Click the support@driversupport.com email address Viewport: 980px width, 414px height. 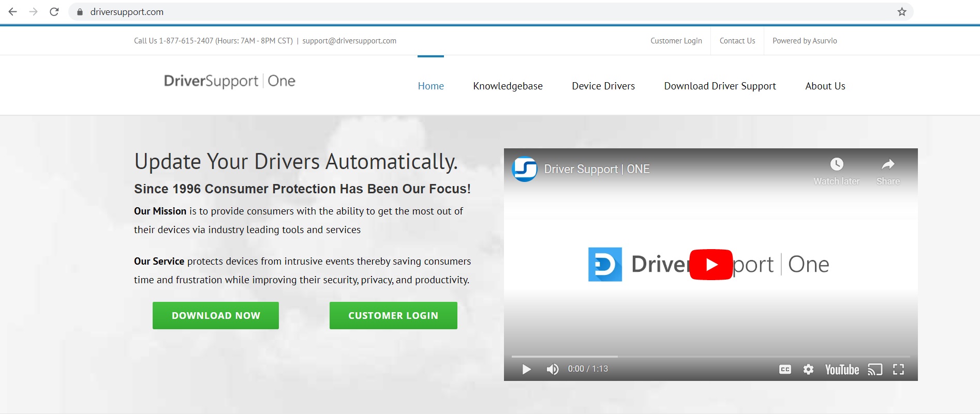tap(349, 41)
